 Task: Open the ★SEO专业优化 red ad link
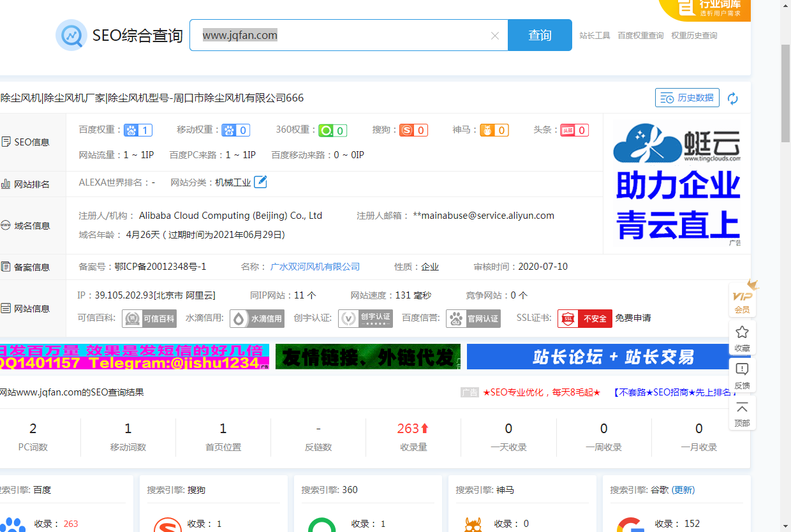tap(542, 392)
